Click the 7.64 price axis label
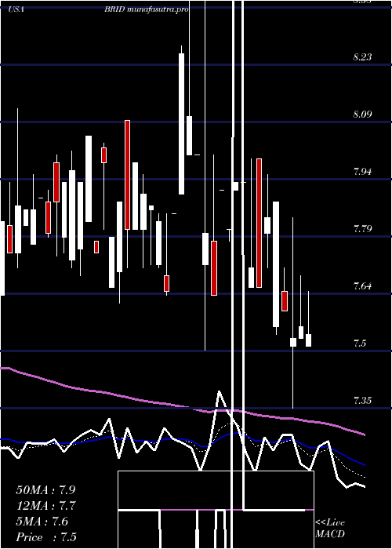The image size is (392, 549). pyautogui.click(x=362, y=286)
